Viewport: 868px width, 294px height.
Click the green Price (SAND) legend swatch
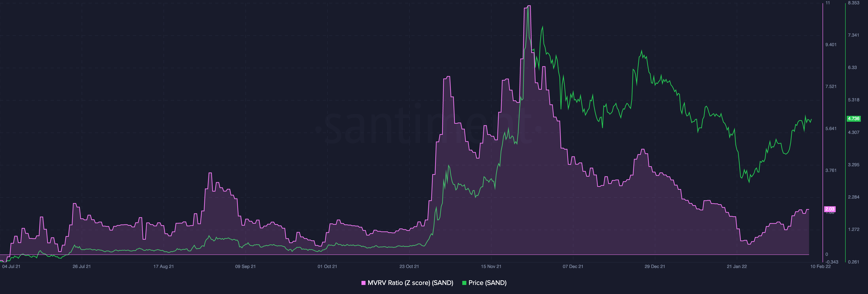[x=464, y=283]
